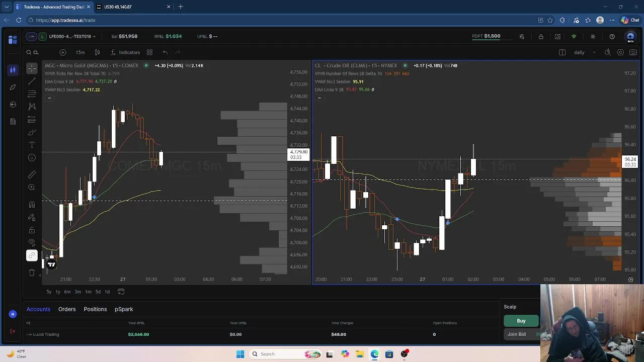644x362 pixels.
Task: Open the Tradesea dashboard grid icon
Action: (13, 40)
